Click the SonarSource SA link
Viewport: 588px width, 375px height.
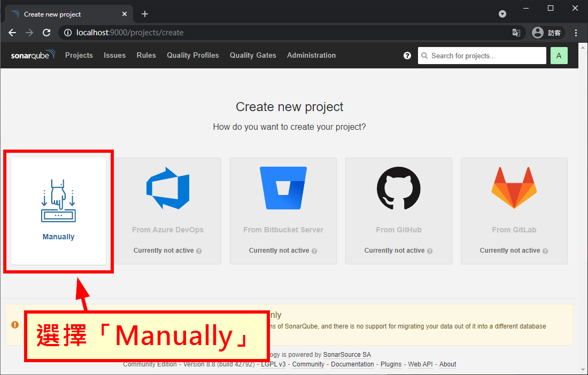[x=347, y=354]
